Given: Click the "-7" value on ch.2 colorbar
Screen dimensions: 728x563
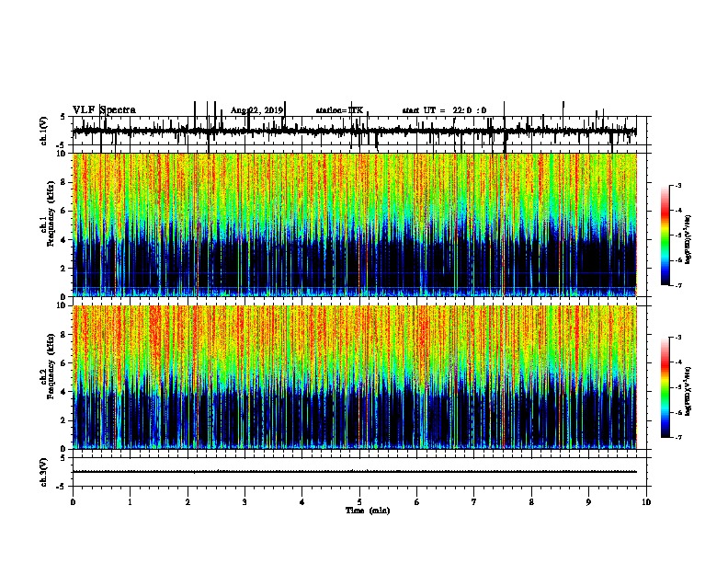Looking at the screenshot, I should (x=678, y=438).
